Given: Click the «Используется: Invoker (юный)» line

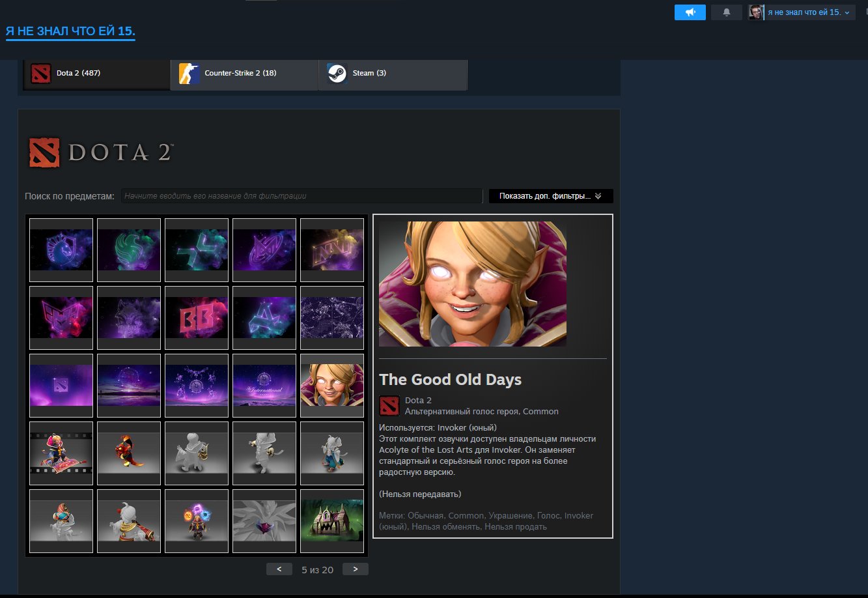Looking at the screenshot, I should 438,428.
